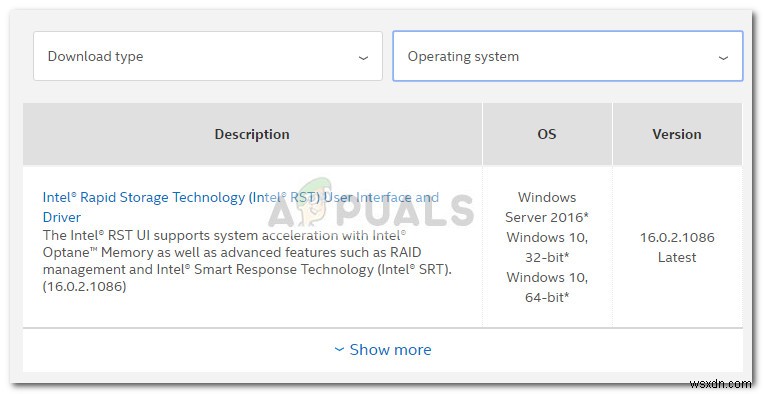Select the Windows 10, 32-bit OS entry
Viewport: 763px width, 394px height.
coord(547,247)
